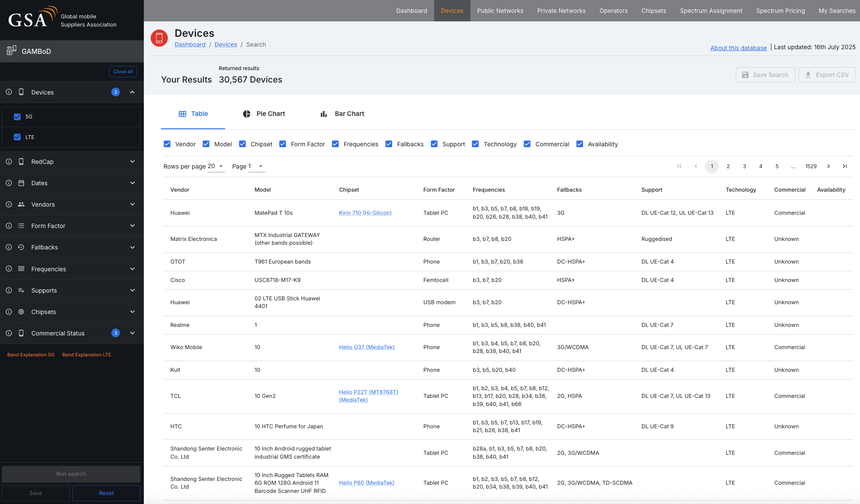Click the info icon beside Chipsets filter
860x504 pixels.
tap(9, 312)
